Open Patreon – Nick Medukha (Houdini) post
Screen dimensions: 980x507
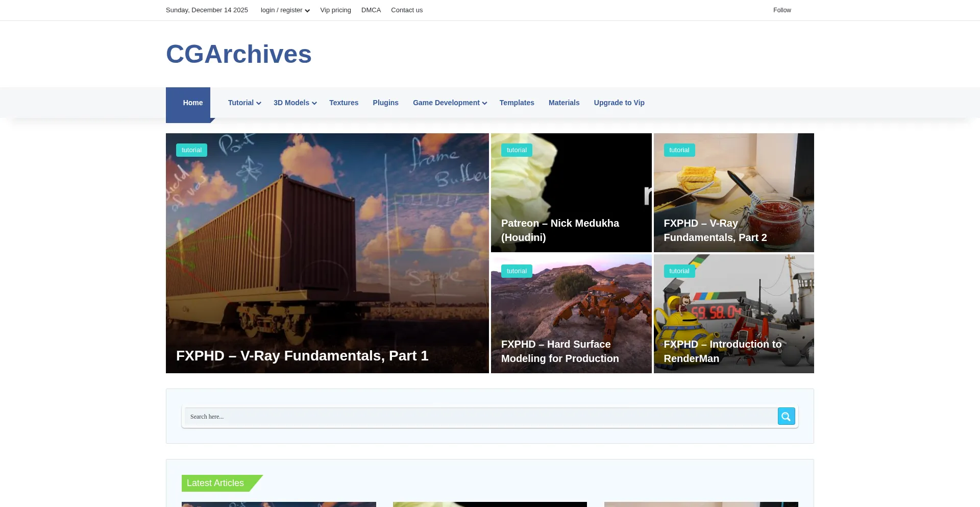click(560, 230)
